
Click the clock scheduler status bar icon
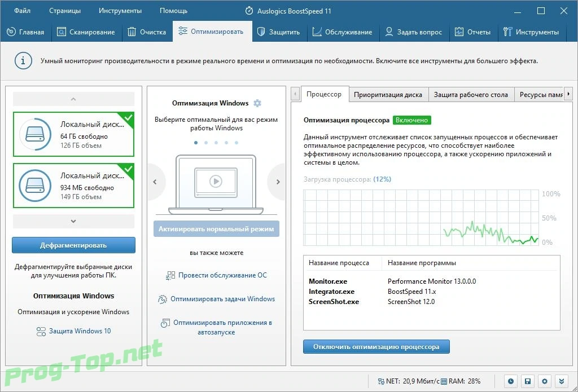[510, 381]
